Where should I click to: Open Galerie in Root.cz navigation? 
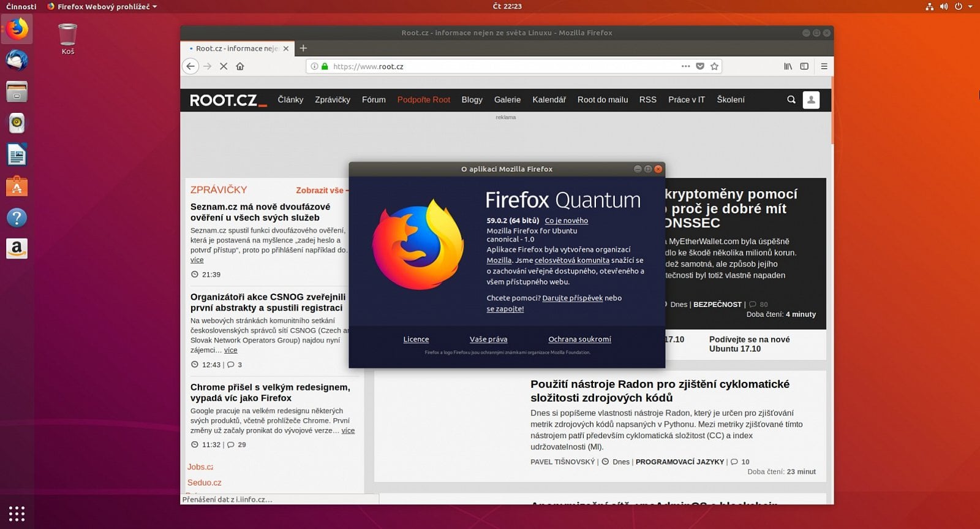pyautogui.click(x=507, y=99)
